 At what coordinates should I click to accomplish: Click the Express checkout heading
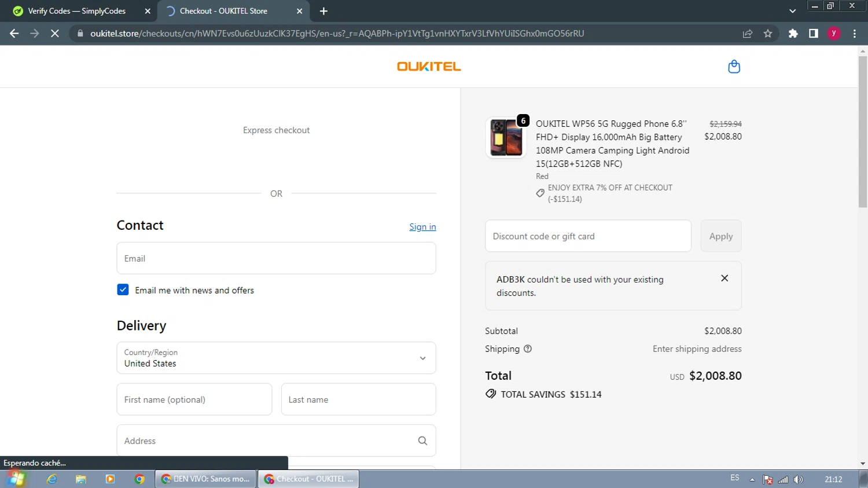276,130
